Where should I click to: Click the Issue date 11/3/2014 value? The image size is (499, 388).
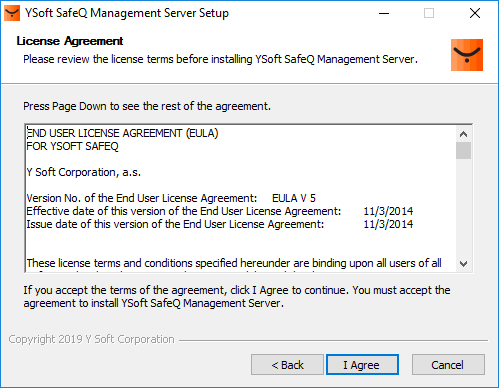pyautogui.click(x=388, y=224)
